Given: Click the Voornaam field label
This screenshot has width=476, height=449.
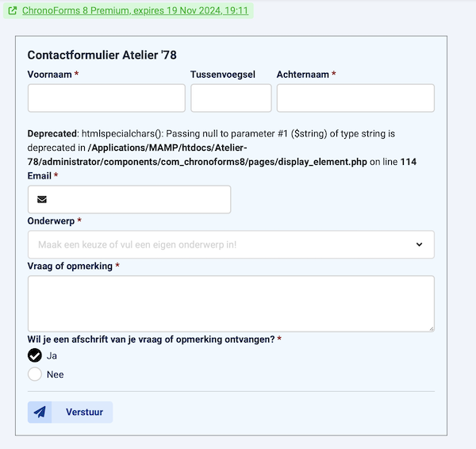Looking at the screenshot, I should pyautogui.click(x=50, y=75).
